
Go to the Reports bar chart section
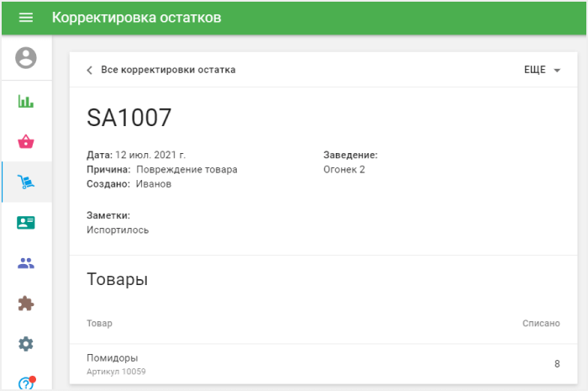pyautogui.click(x=26, y=101)
